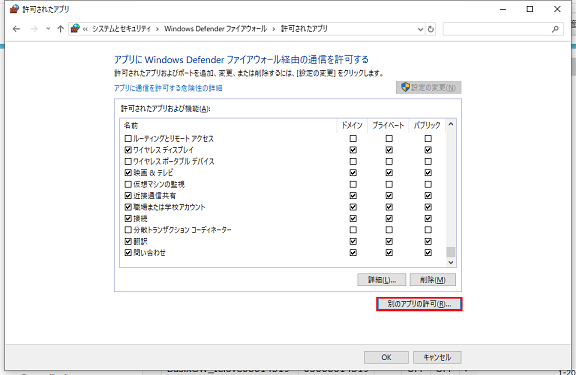Image resolution: width=576 pixels, height=375 pixels.
Task: Click 別のアプリの許可(R)... button
Action: point(419,304)
